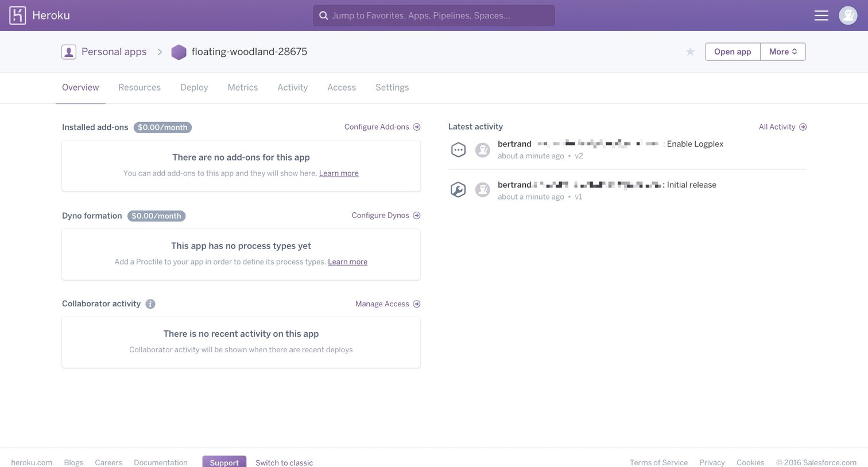Image resolution: width=868 pixels, height=467 pixels.
Task: Click the Enable Logplex hexagon activity icon
Action: pyautogui.click(x=458, y=150)
